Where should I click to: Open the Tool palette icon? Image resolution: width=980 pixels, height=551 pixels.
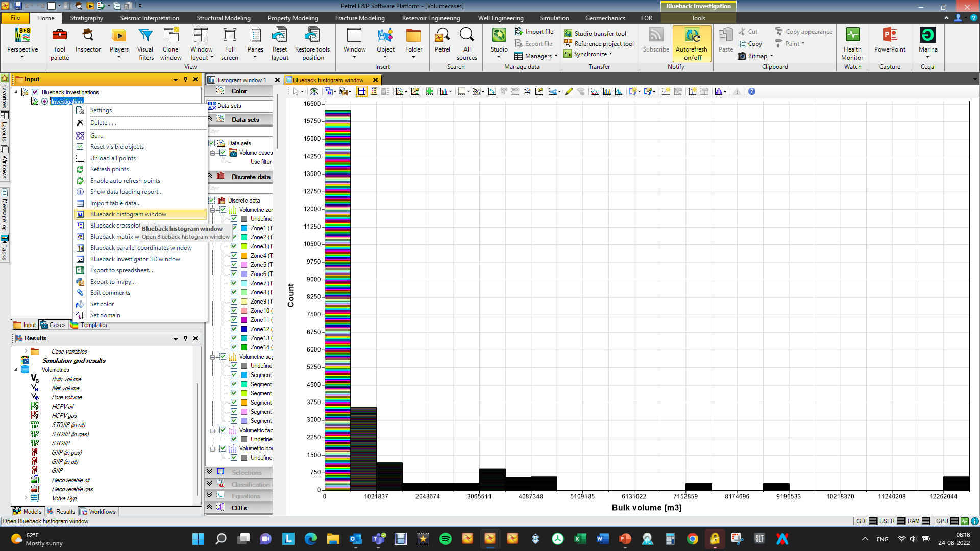coord(60,44)
